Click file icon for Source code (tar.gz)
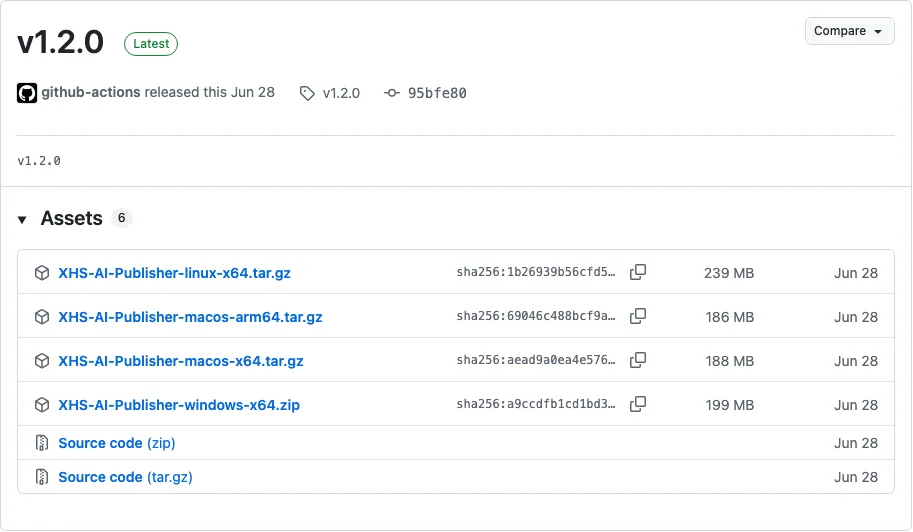The width and height of the screenshot is (913, 532). click(42, 477)
